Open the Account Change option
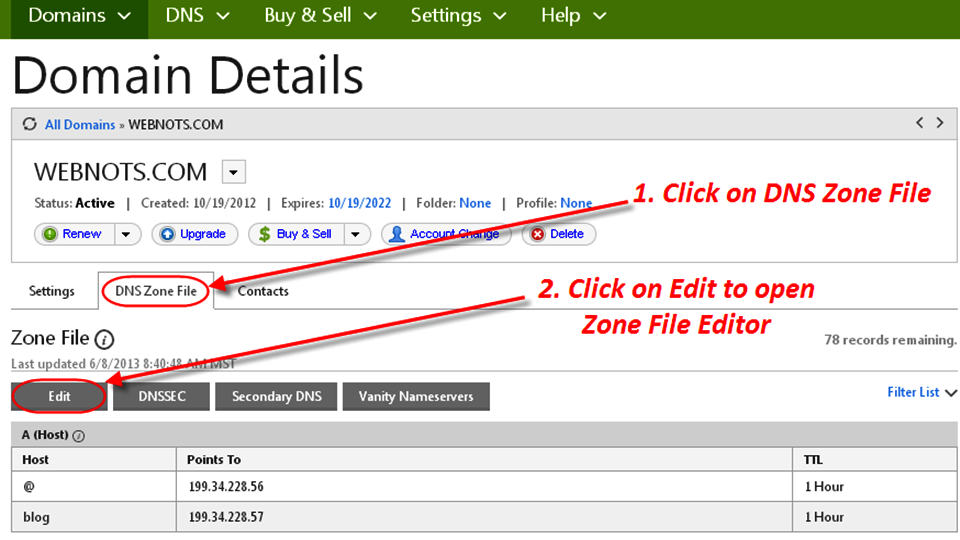 coord(446,234)
